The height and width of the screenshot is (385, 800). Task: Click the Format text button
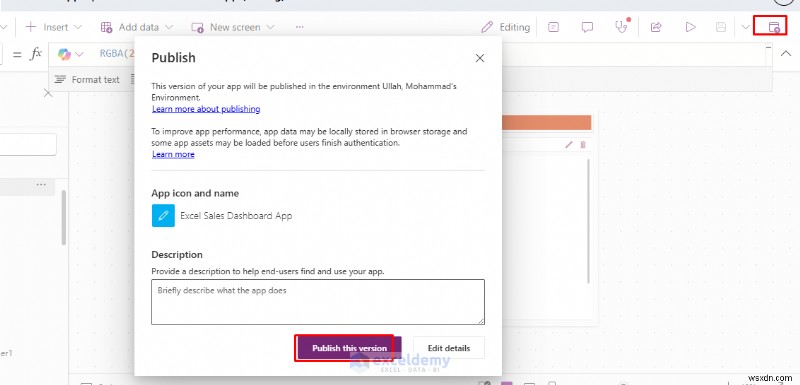coord(87,80)
